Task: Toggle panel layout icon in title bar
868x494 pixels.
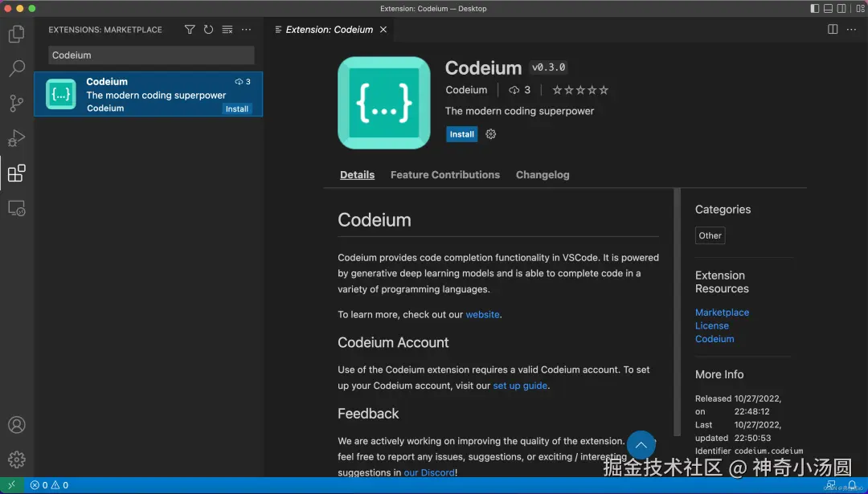Action: (828, 8)
